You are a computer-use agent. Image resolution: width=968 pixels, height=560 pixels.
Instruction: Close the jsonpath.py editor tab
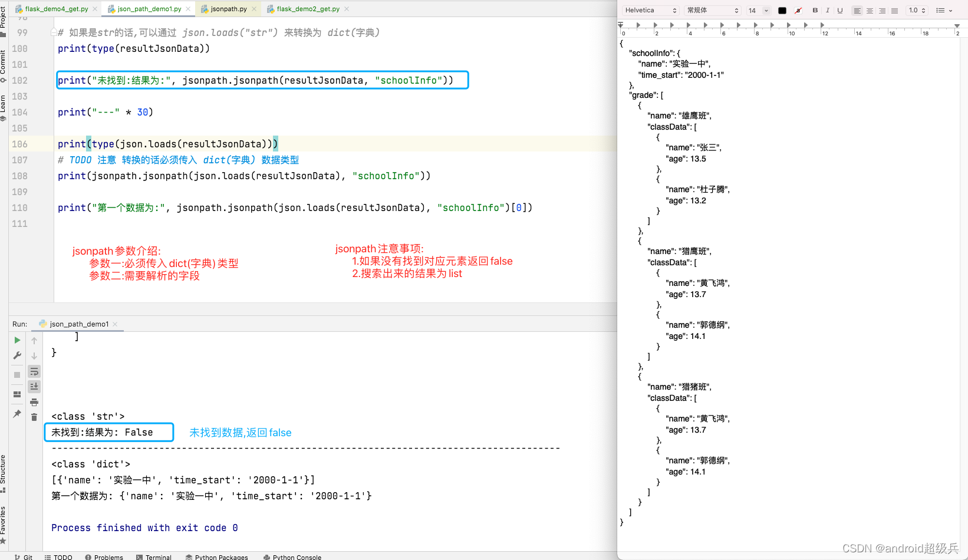click(254, 9)
